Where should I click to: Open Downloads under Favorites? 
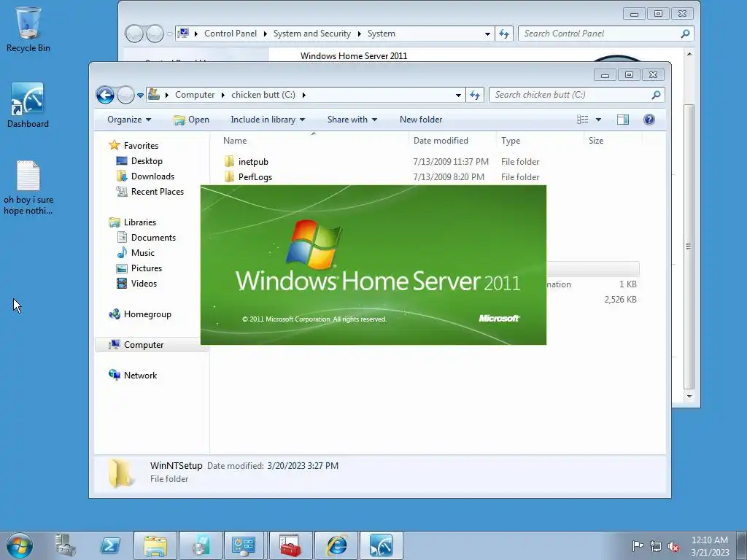152,176
